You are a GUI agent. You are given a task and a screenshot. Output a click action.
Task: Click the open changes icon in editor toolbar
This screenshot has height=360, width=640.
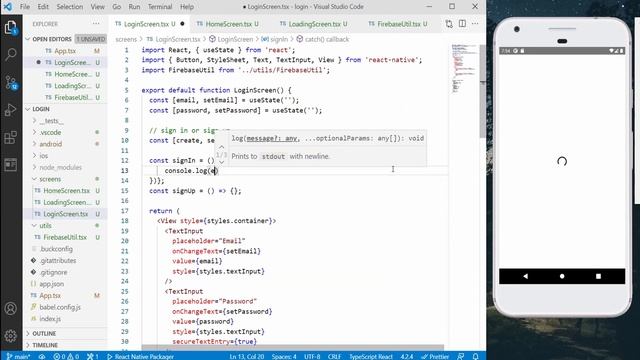(x=449, y=24)
